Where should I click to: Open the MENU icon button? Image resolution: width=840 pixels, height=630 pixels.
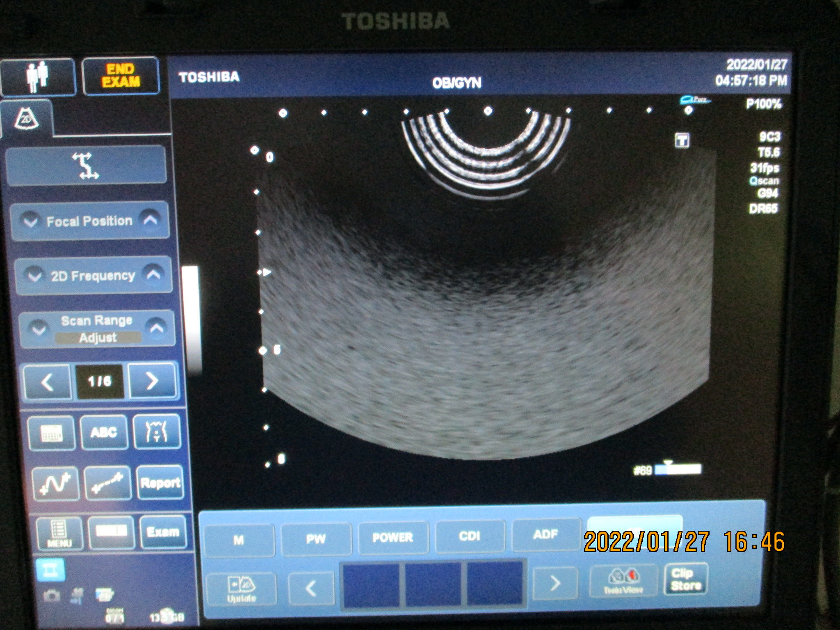point(59,533)
